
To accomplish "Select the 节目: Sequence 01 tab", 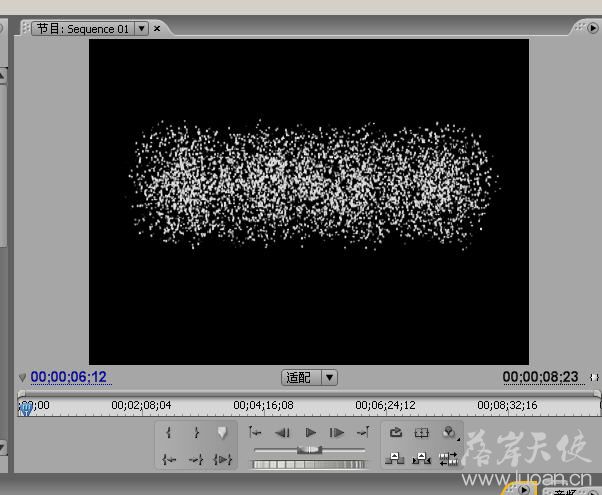I will coord(83,29).
